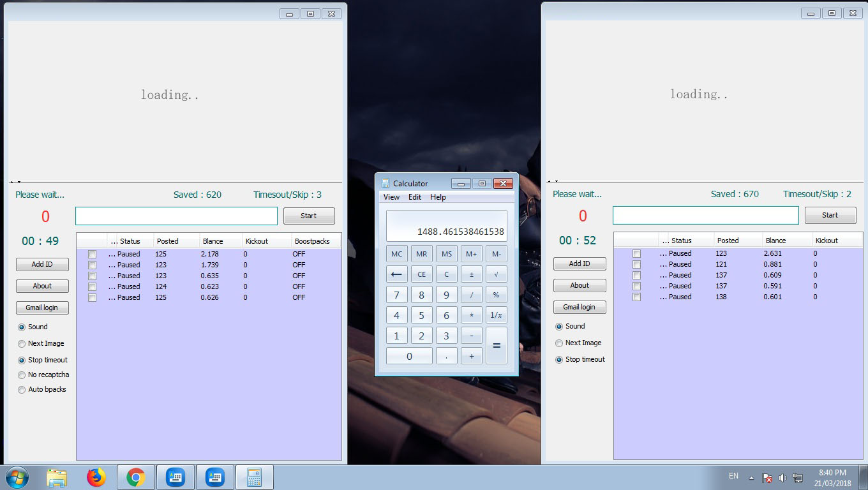Select the No recaptcha radio option
Viewport: 868px width, 490px height.
point(43,375)
